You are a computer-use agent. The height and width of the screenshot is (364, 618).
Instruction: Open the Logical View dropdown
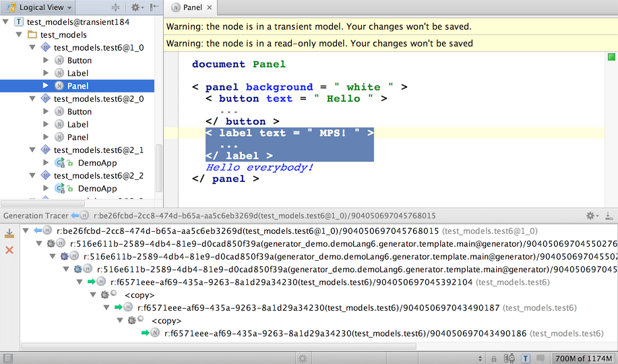coord(42,7)
